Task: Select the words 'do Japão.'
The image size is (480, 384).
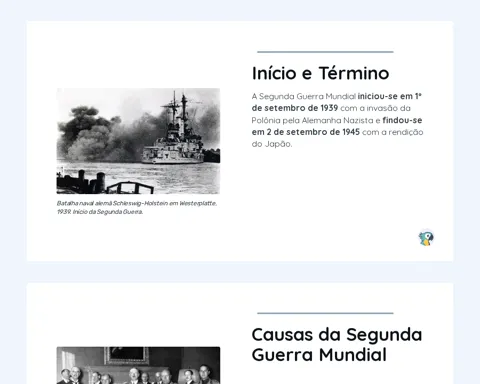Action: [x=272, y=144]
